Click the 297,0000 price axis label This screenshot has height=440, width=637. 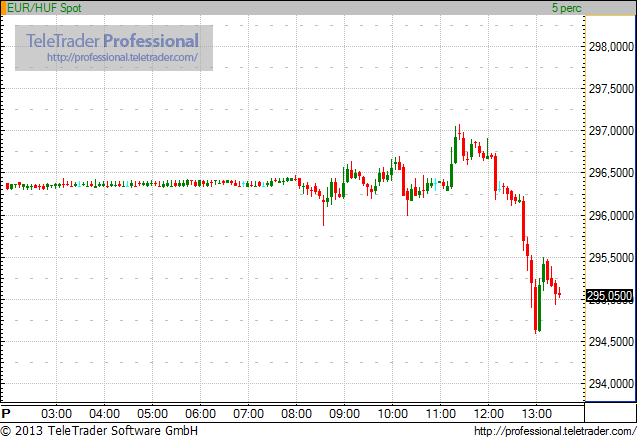[611, 131]
